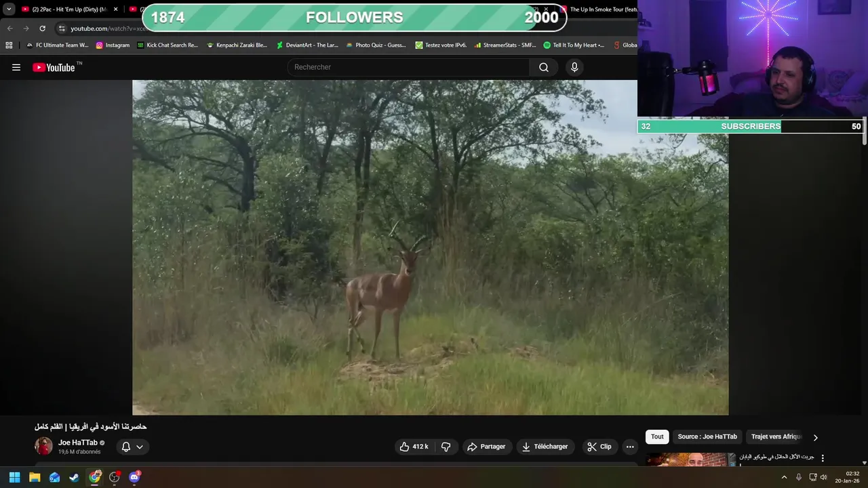The width and height of the screenshot is (868, 488).
Task: Click the system tray microphone icon
Action: [799, 477]
